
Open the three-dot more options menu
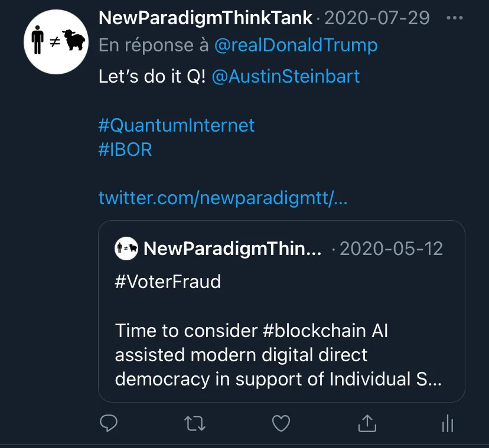coord(454,18)
